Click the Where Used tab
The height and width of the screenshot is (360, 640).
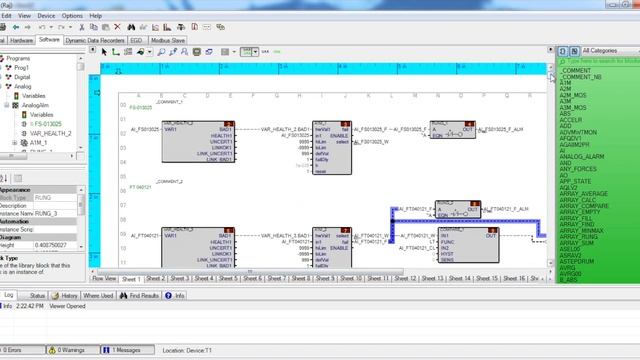coord(98,296)
